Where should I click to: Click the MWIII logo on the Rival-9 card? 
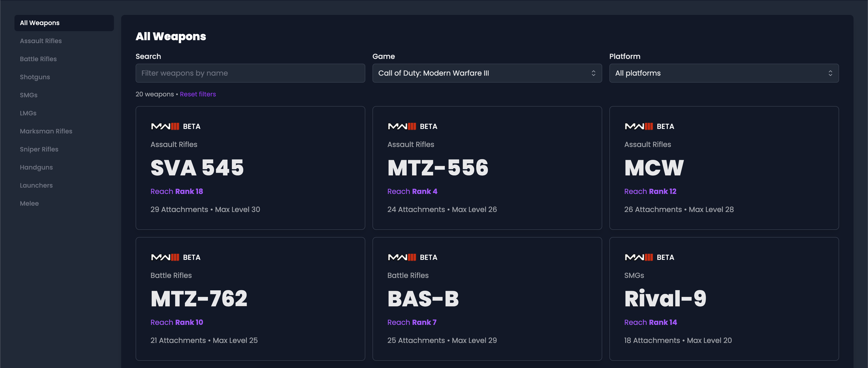(x=639, y=257)
